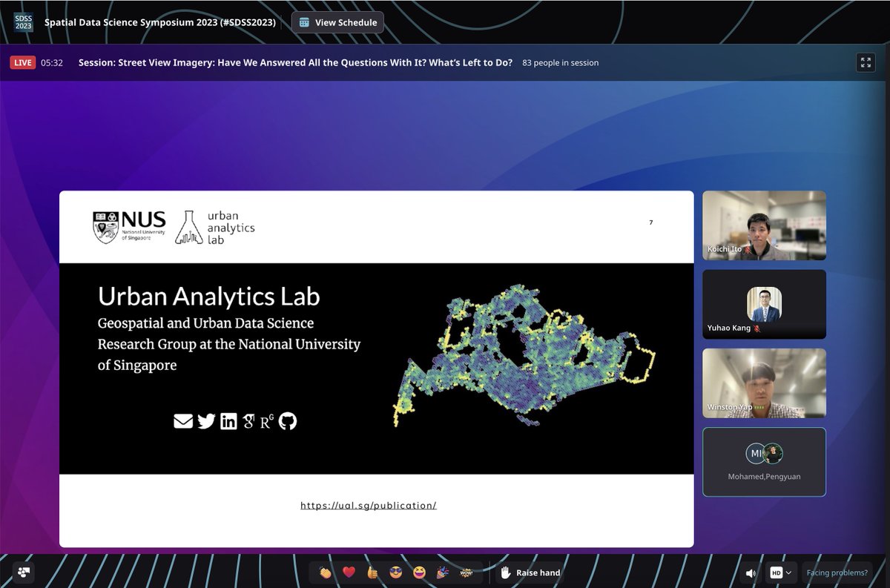Send the party popper reaction
The width and height of the screenshot is (890, 588).
(x=443, y=572)
